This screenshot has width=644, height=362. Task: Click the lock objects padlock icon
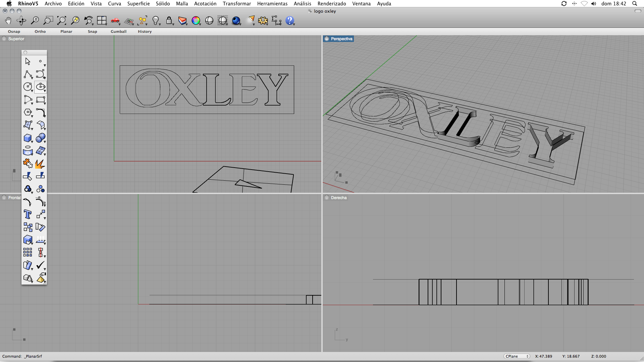(x=169, y=21)
